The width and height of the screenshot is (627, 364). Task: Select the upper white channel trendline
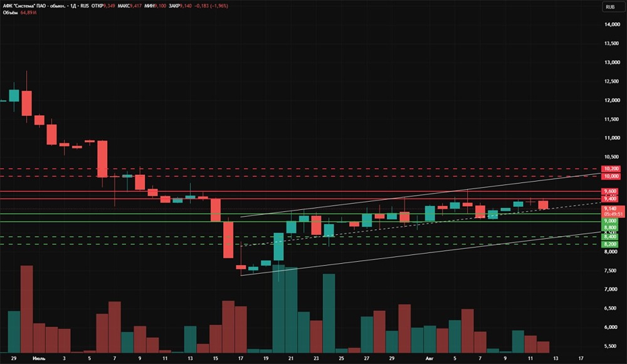click(x=420, y=195)
